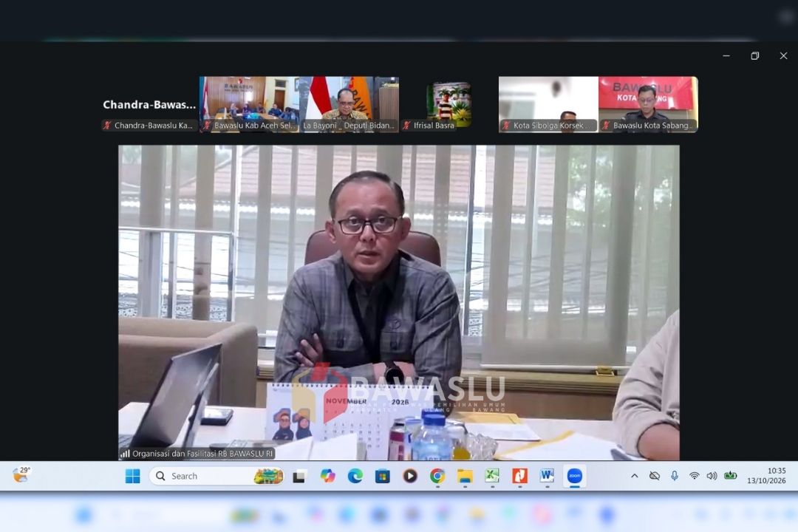Click the crossed-out cloud tray icon
The image size is (798, 532).
(655, 476)
